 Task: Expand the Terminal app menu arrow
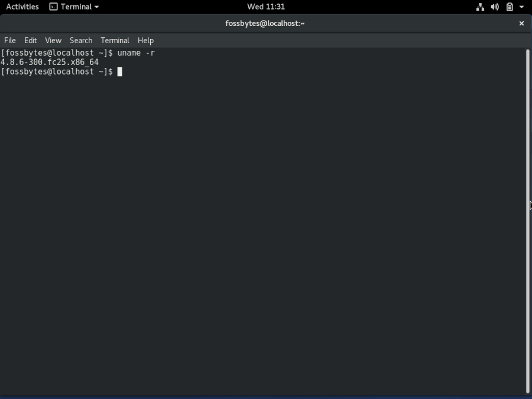(96, 7)
